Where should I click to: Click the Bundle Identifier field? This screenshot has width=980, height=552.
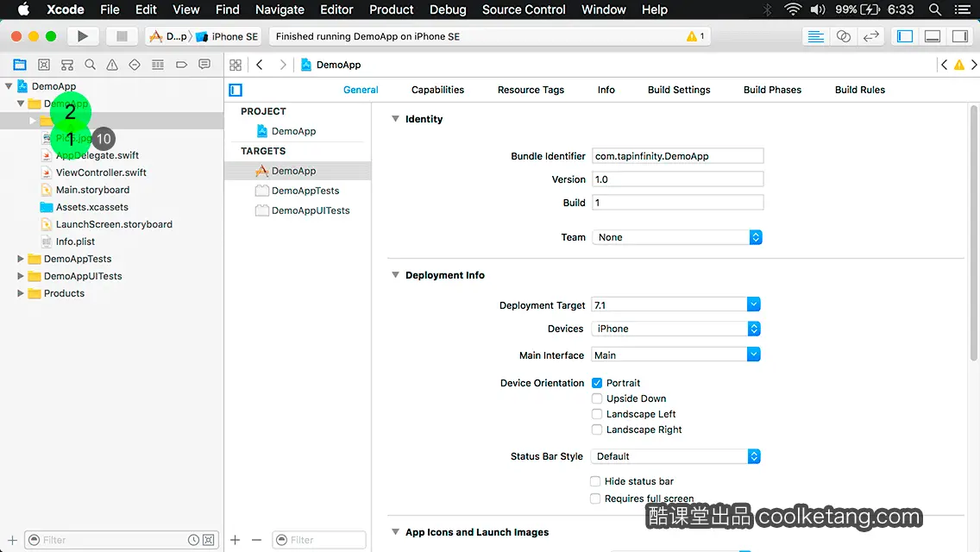point(677,155)
